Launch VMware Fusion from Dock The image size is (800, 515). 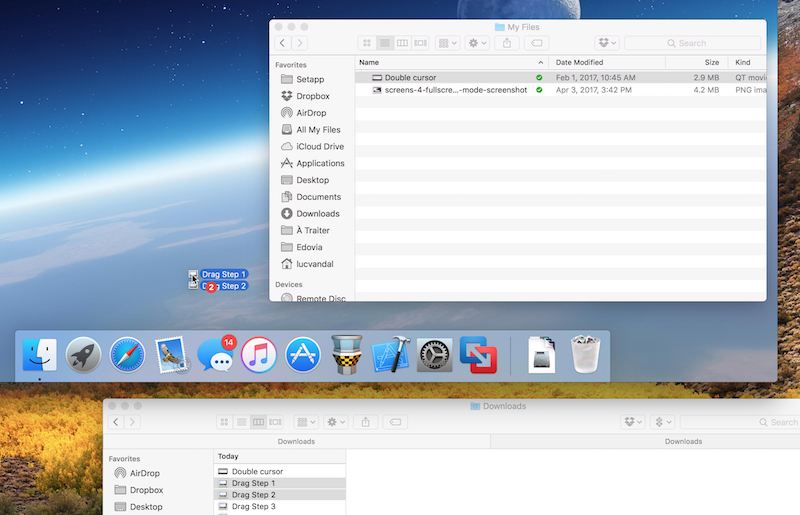479,355
